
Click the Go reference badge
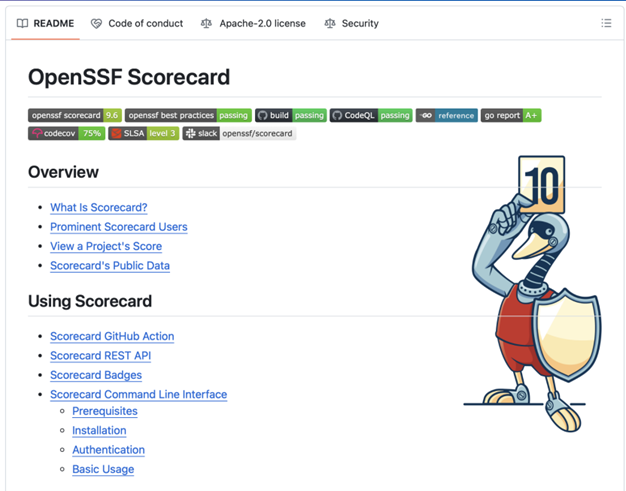446,115
